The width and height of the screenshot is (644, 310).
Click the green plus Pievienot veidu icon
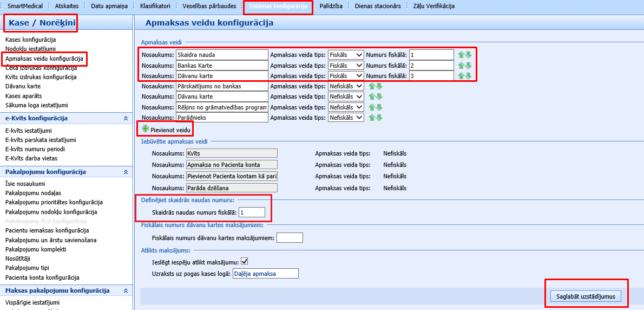145,129
